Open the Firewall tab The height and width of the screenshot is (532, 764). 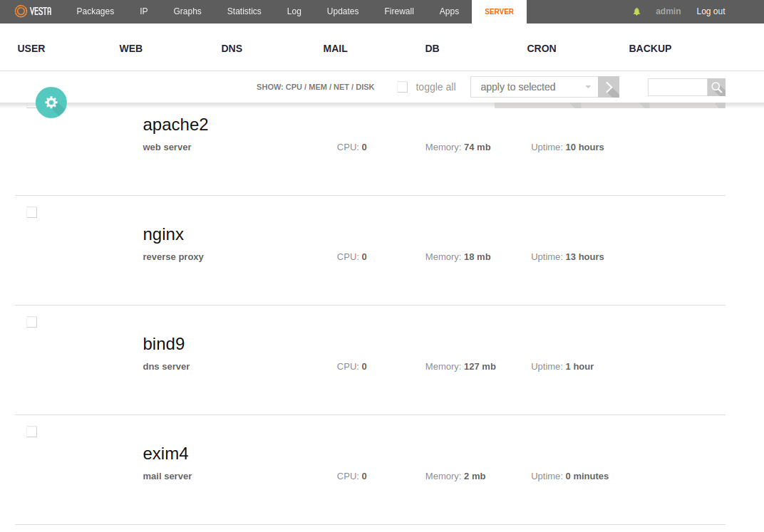click(399, 11)
